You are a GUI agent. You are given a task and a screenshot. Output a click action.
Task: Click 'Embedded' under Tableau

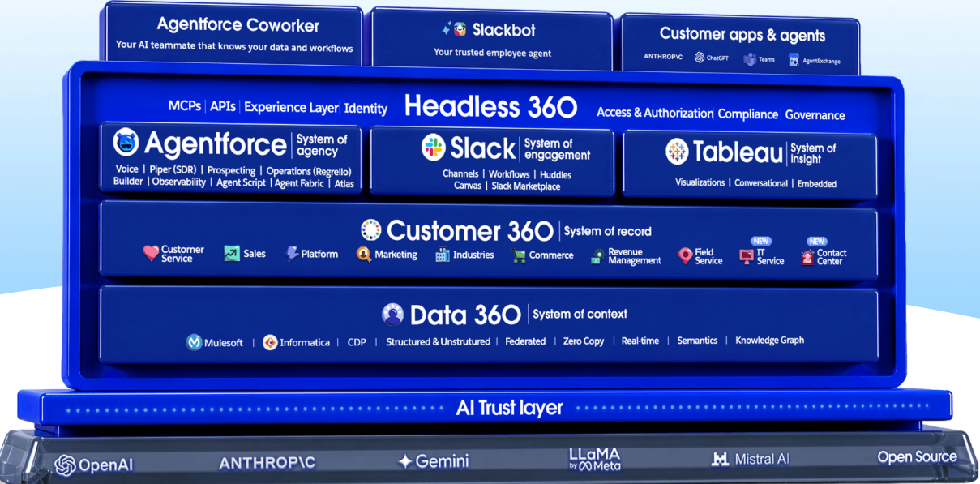(x=817, y=184)
